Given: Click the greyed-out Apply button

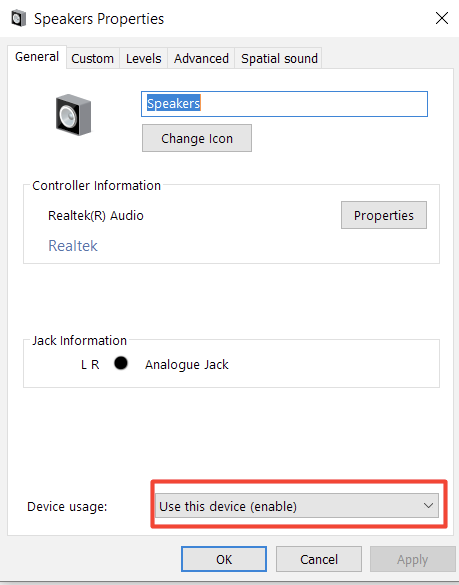Looking at the screenshot, I should point(412,559).
